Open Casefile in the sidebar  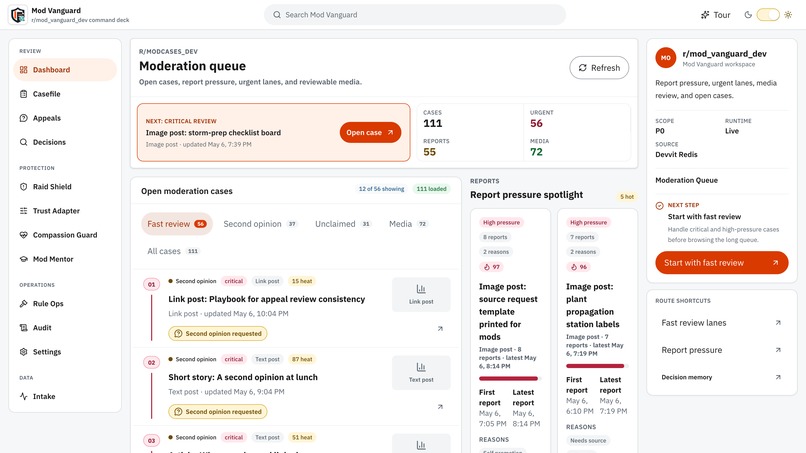coord(65,94)
